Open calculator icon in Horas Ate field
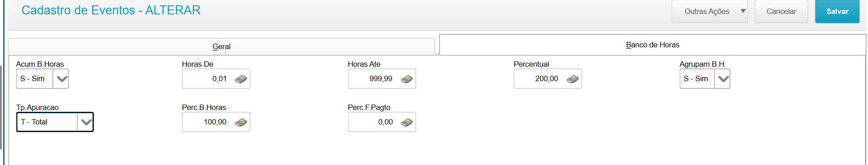868x165 pixels. 406,79
